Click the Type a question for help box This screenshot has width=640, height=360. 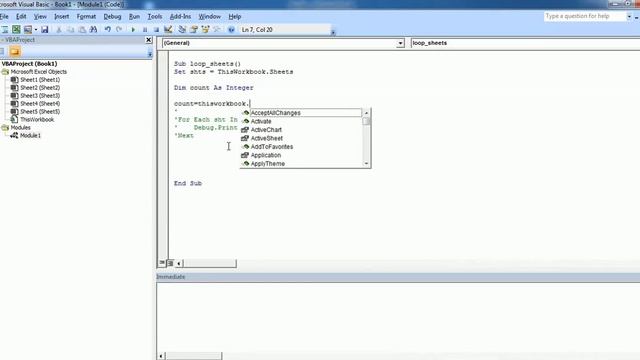tap(584, 16)
